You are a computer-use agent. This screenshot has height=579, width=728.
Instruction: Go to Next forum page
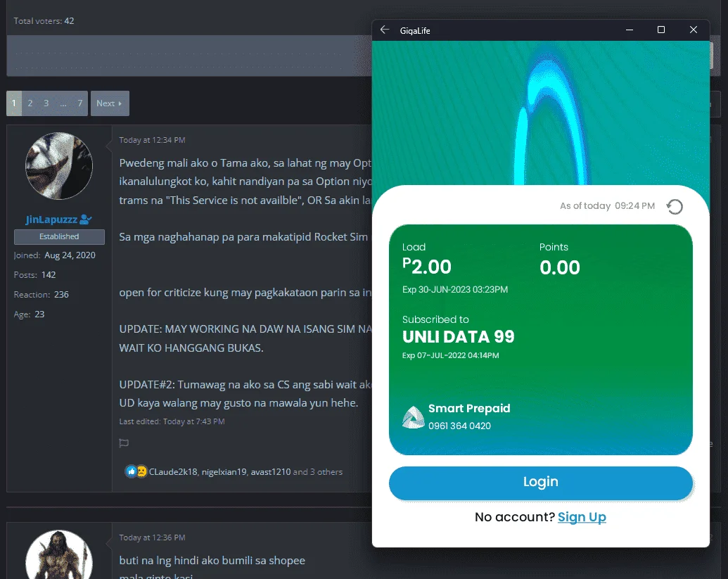click(x=110, y=103)
